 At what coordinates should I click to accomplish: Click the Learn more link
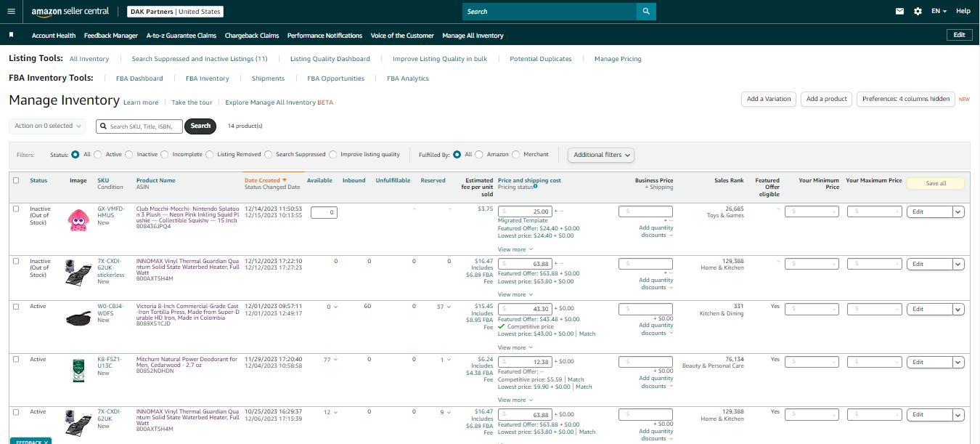141,102
